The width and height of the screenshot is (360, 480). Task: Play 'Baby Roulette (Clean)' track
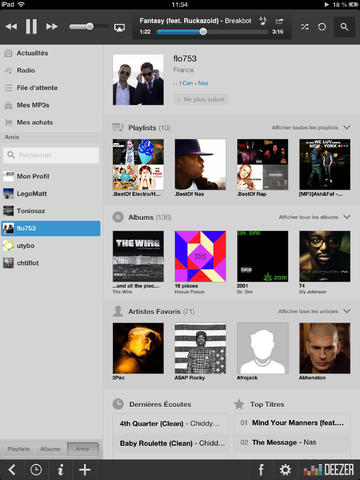171,443
